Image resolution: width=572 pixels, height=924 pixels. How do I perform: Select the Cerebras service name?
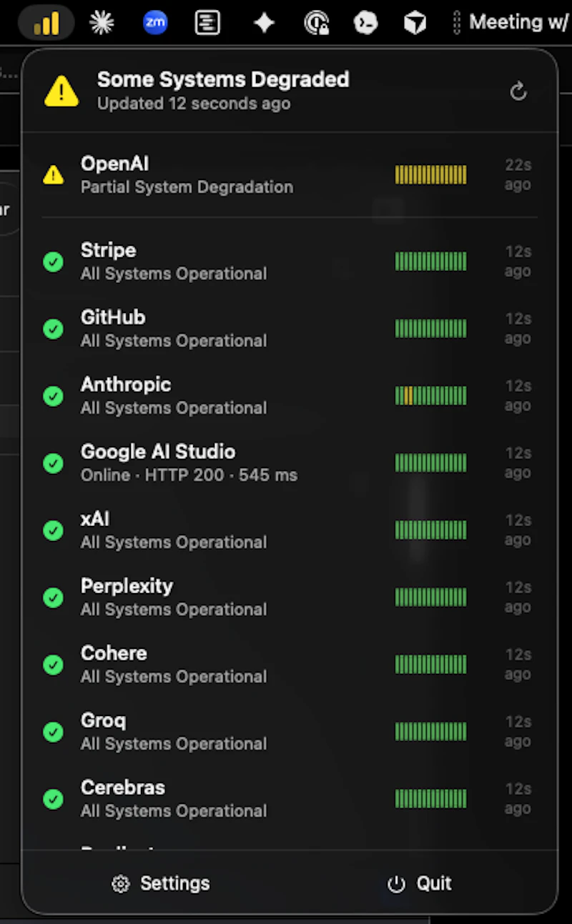tap(123, 788)
